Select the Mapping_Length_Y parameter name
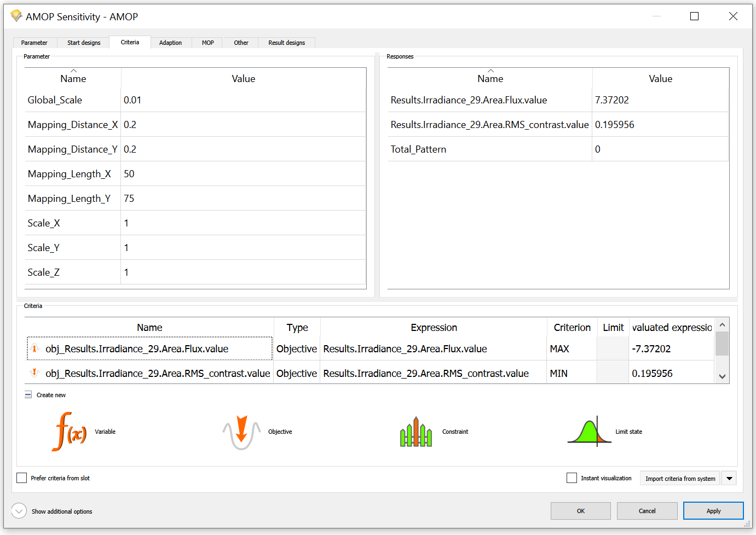The image size is (756, 535). tap(70, 199)
